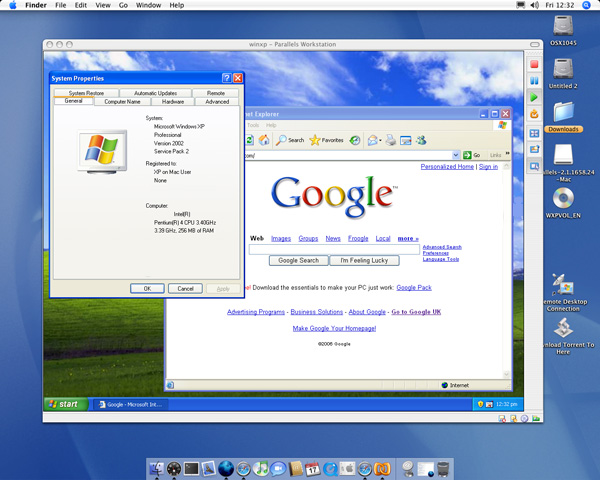This screenshot has width=600, height=480.
Task: Open the Finder menu in the Mac menu bar
Action: tap(36, 5)
